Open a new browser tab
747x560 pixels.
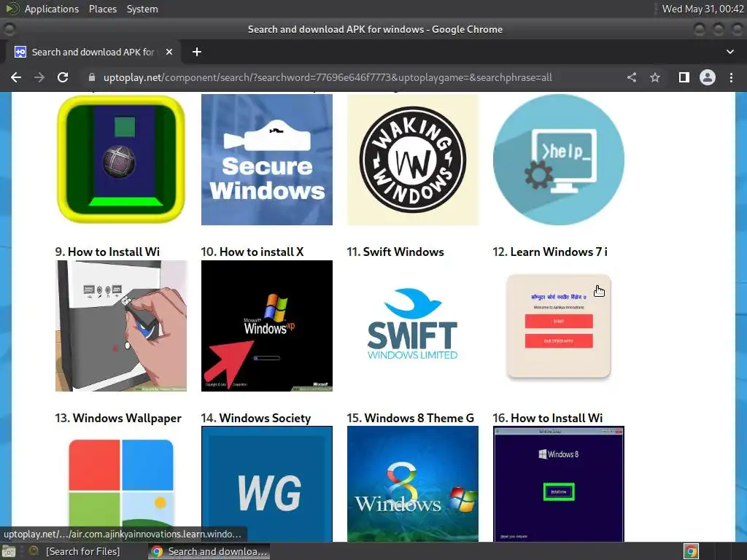197,52
